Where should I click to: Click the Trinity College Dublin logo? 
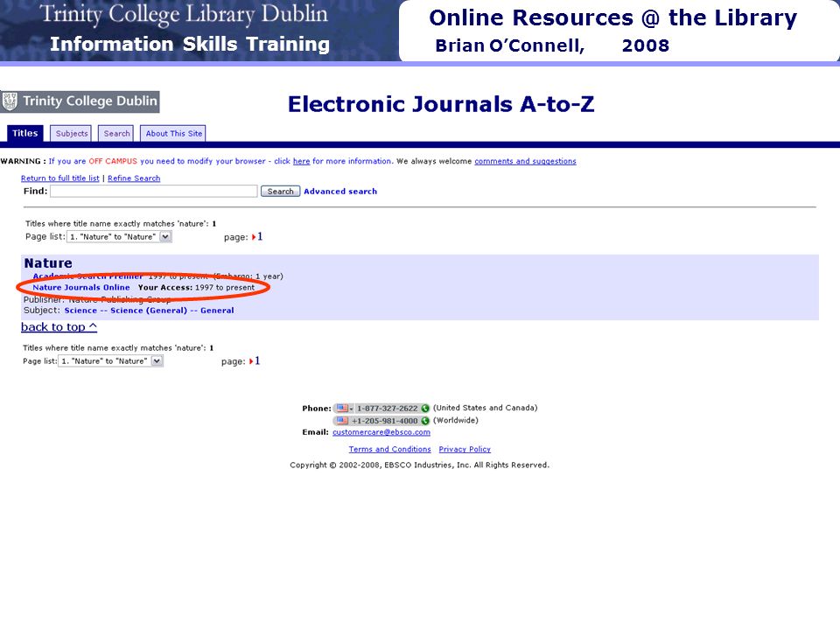click(x=80, y=101)
